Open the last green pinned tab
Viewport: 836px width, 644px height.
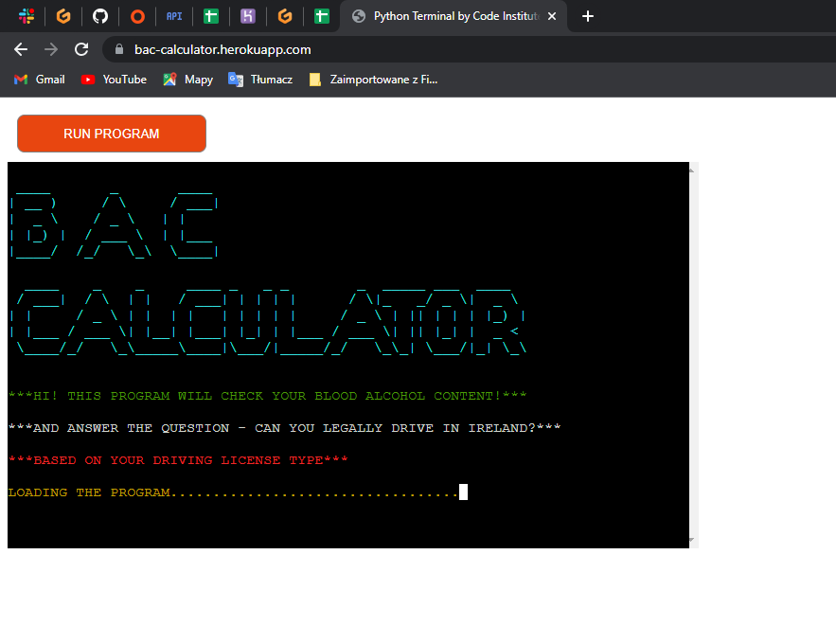pyautogui.click(x=322, y=16)
